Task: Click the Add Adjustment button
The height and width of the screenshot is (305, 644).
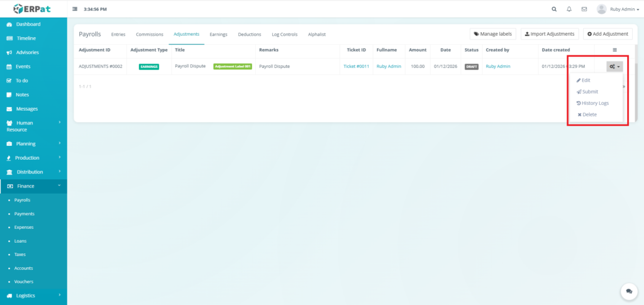Action: [608, 34]
